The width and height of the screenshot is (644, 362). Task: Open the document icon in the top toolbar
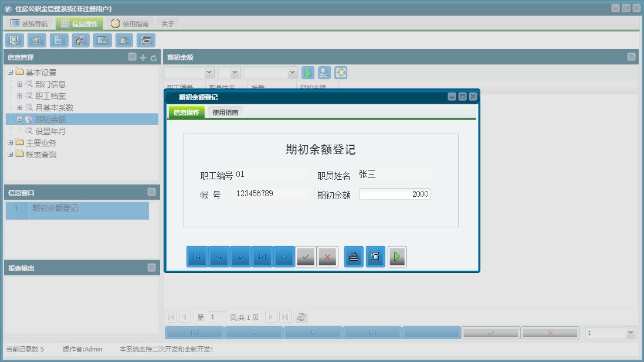(58, 40)
